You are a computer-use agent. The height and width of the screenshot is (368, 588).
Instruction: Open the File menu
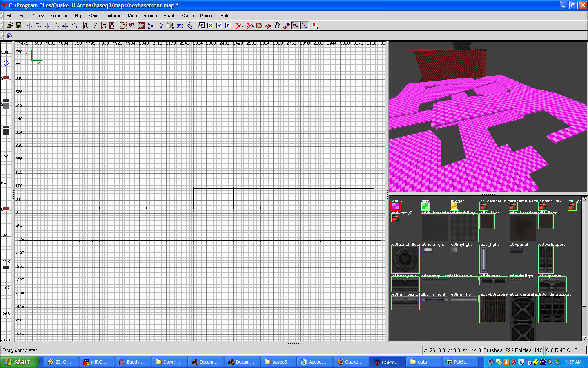(x=10, y=16)
